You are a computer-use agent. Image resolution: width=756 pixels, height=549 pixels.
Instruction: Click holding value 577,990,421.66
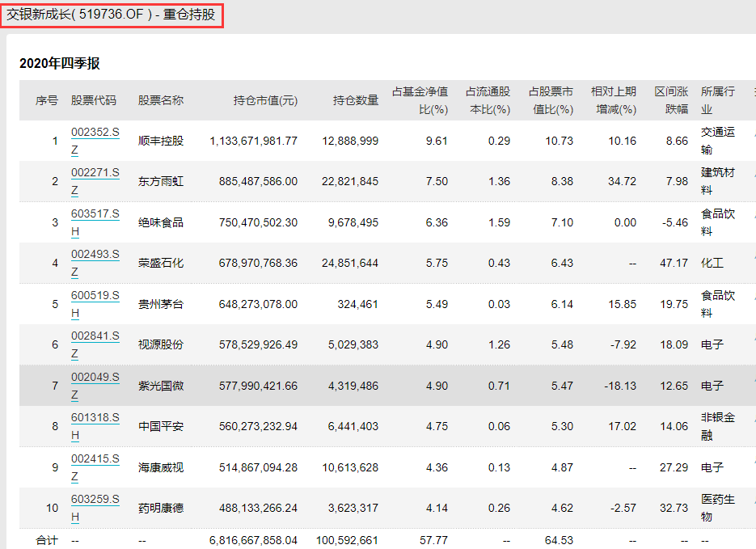(258, 386)
